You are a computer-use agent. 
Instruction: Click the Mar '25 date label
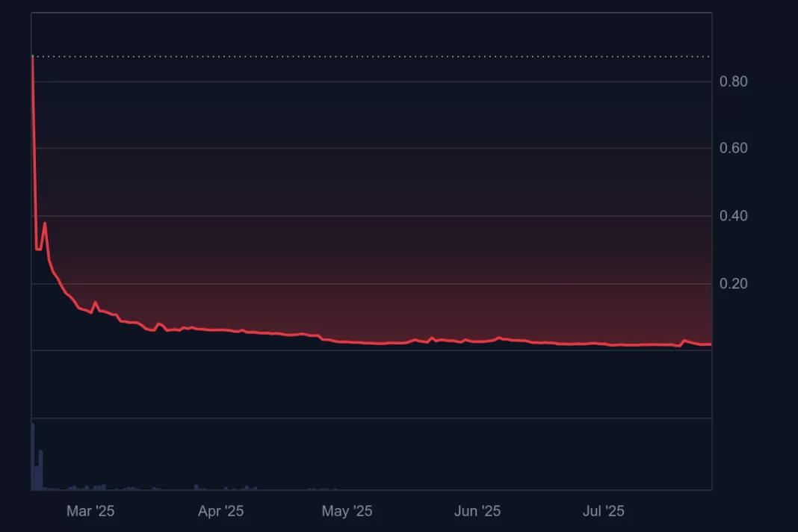pos(90,511)
